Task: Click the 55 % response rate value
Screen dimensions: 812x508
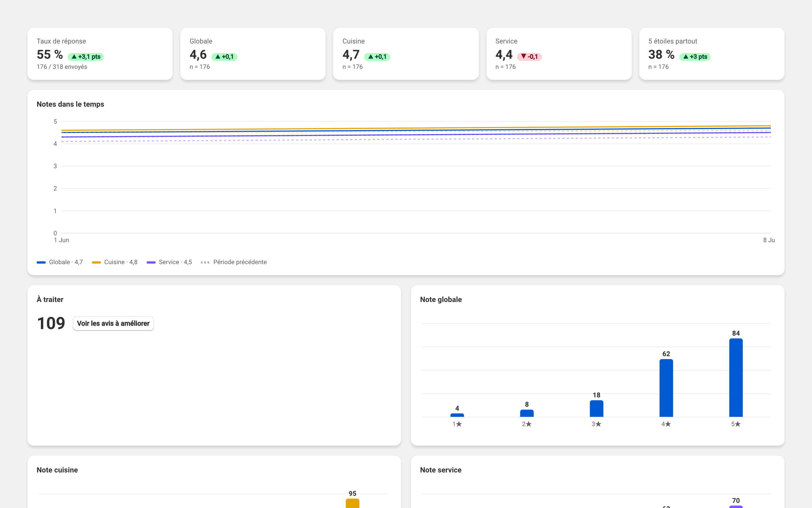Action: [x=50, y=54]
